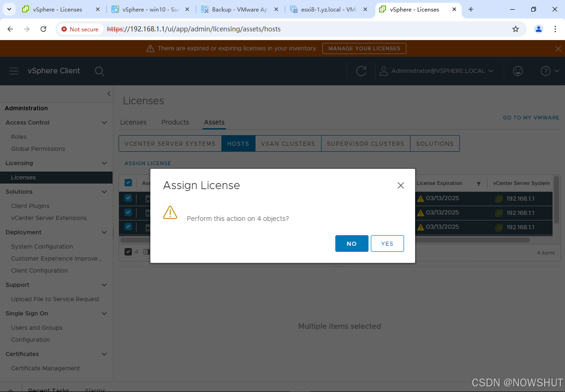565x392 pixels.
Task: Switch to the Backup - VMware browser tab
Action: tap(240, 9)
